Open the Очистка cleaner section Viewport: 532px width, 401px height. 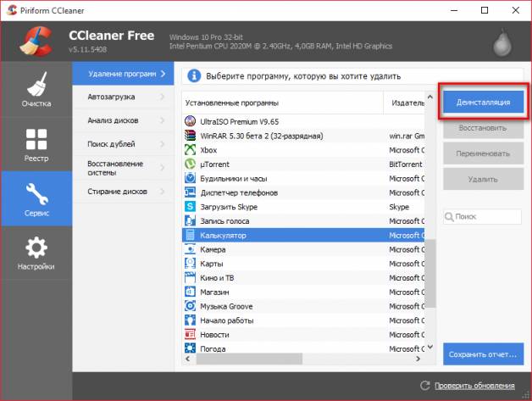tap(36, 89)
